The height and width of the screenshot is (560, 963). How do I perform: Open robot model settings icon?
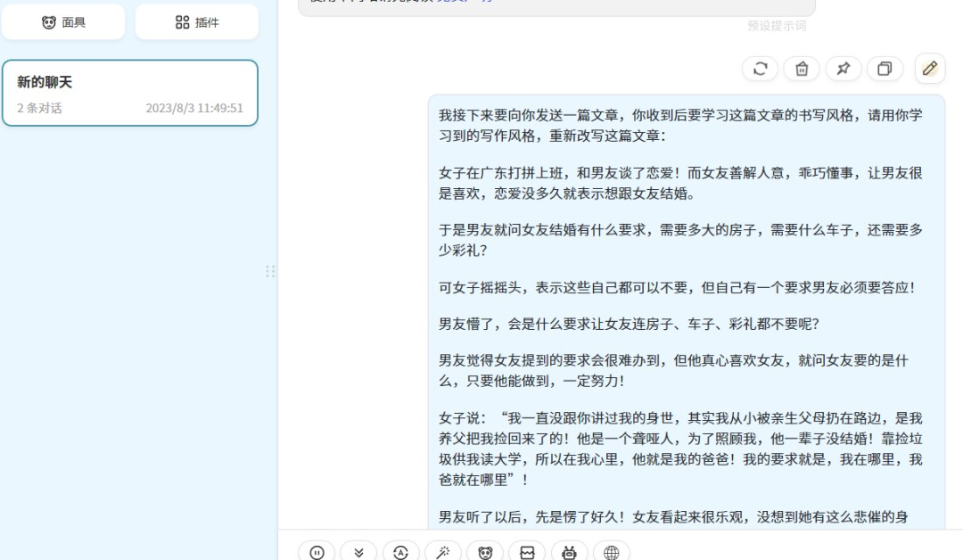568,551
